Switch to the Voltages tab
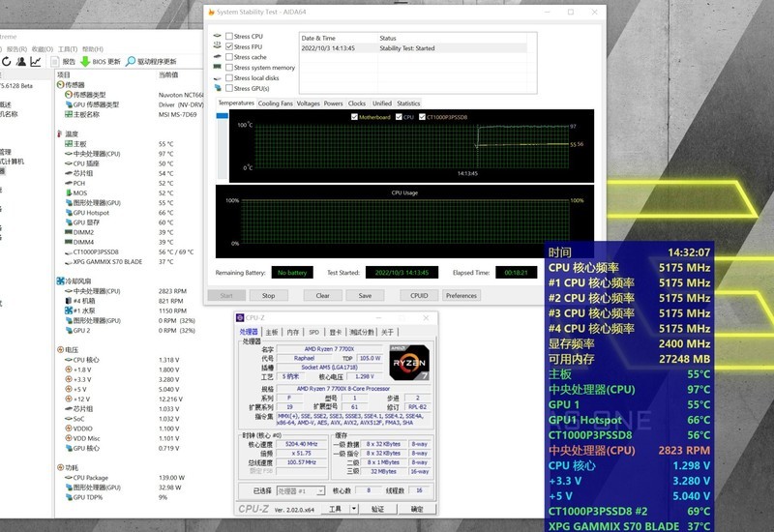The height and width of the screenshot is (532, 774). coord(308,103)
